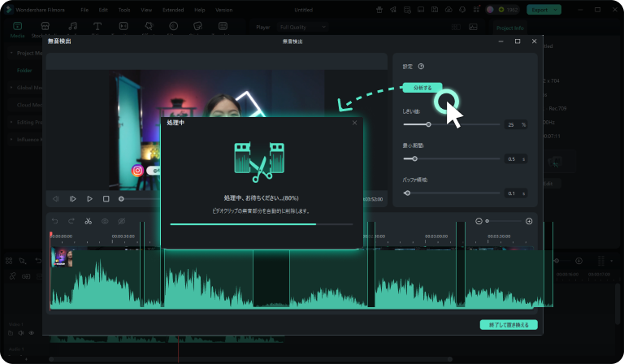624x364 pixels.
Task: Open the Tools menu
Action: pos(124,10)
